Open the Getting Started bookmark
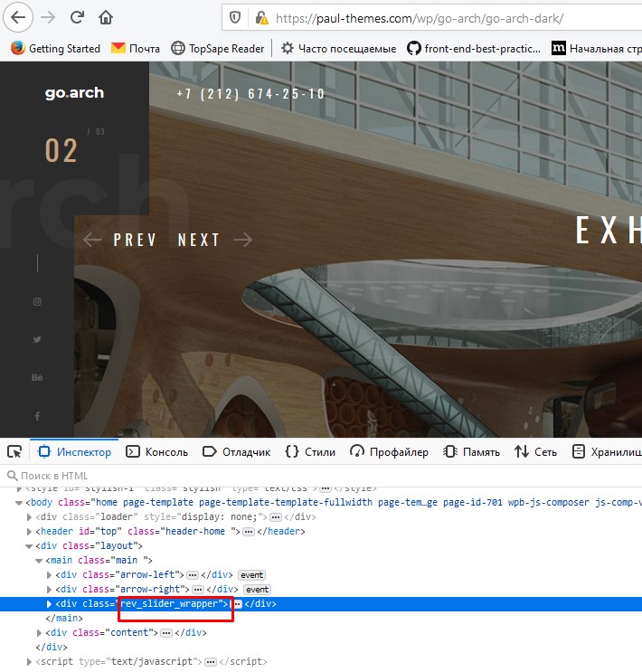The image size is (642, 672). coord(55,49)
